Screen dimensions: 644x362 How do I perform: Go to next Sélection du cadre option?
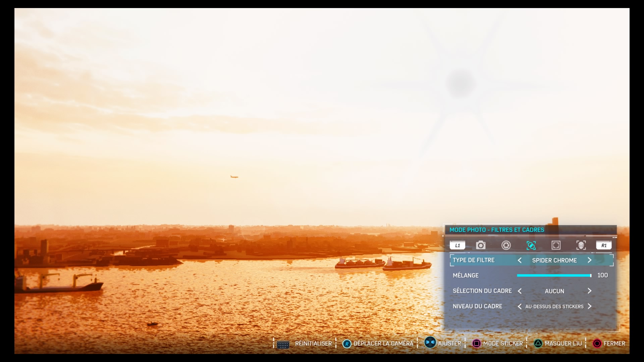[589, 291]
